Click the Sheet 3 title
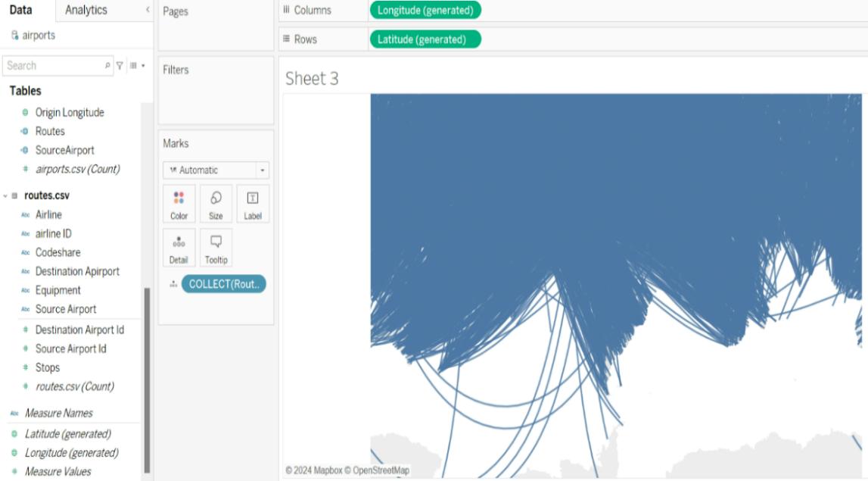Screen dimensions: 868x481 click(x=312, y=79)
